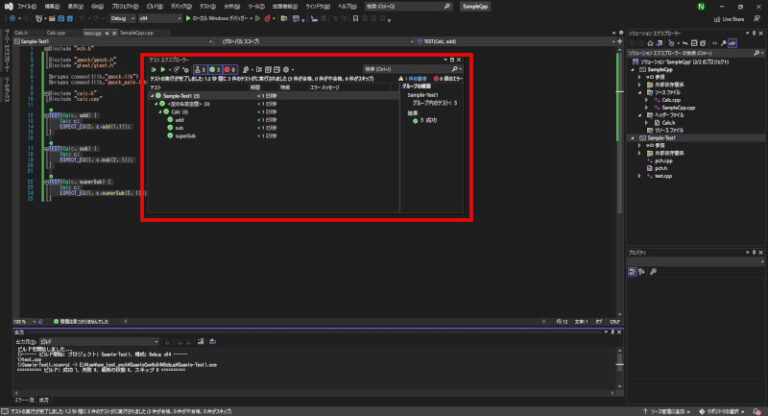
Task: Collapse the empty namespace test node
Action: pos(156,104)
